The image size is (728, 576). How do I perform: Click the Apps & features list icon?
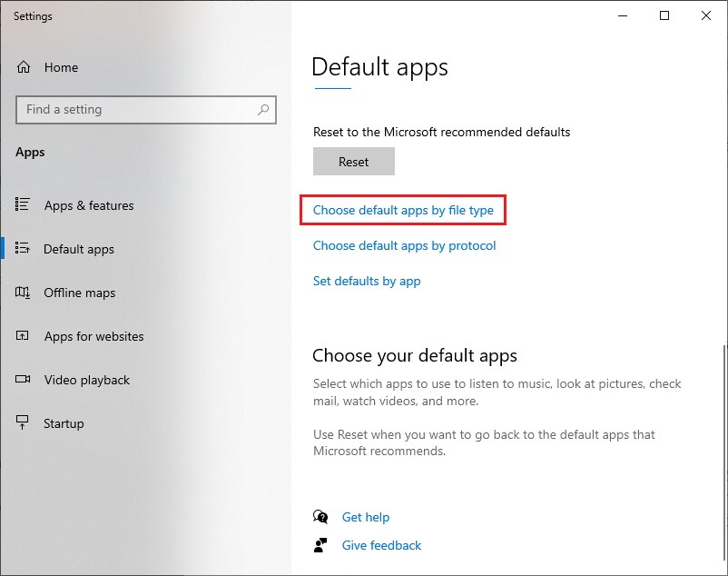click(x=23, y=204)
